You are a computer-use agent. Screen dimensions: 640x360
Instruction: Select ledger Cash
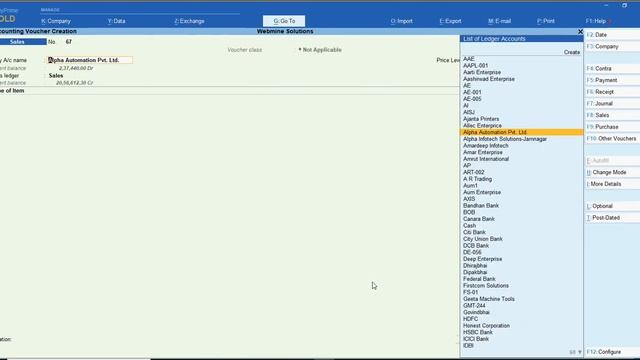469,226
